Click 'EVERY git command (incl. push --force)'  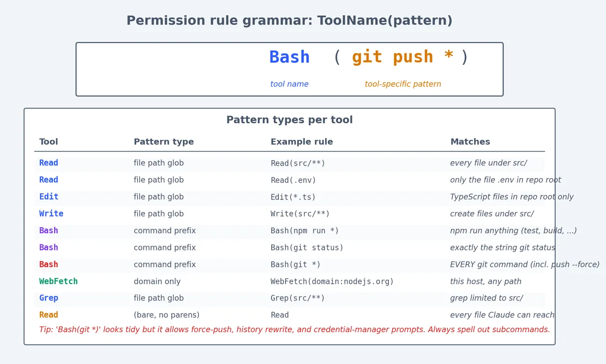click(x=525, y=265)
